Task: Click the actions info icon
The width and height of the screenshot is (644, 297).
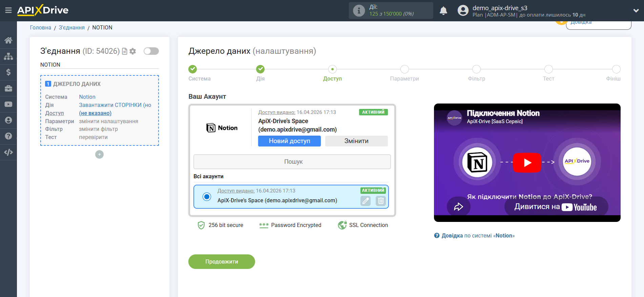Action: pyautogui.click(x=359, y=10)
